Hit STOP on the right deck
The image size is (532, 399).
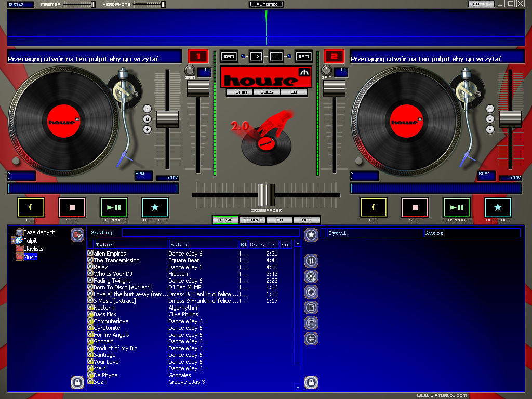(415, 207)
